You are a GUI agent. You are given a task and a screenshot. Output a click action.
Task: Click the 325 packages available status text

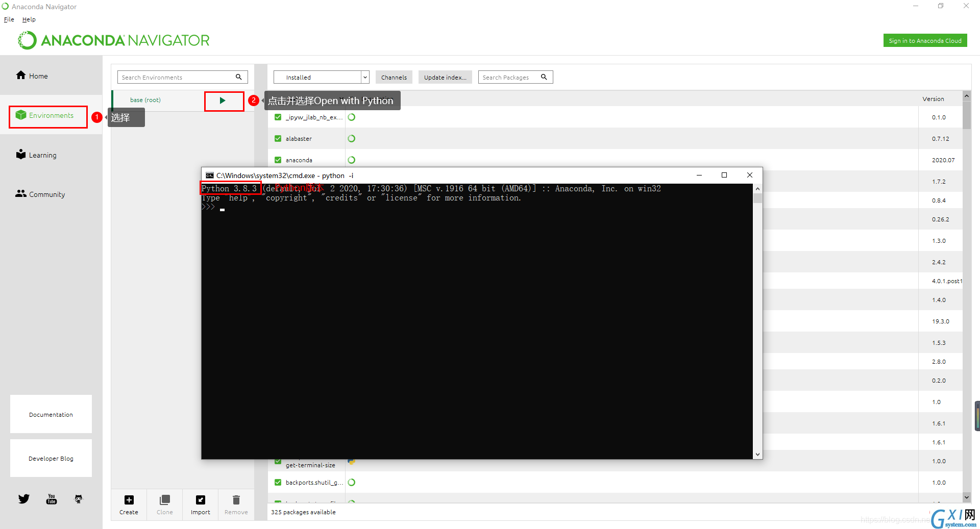tap(303, 512)
